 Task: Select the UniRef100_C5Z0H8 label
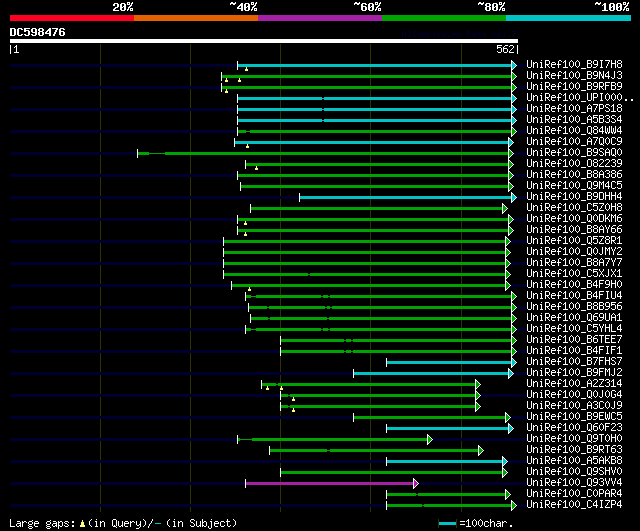pos(574,207)
